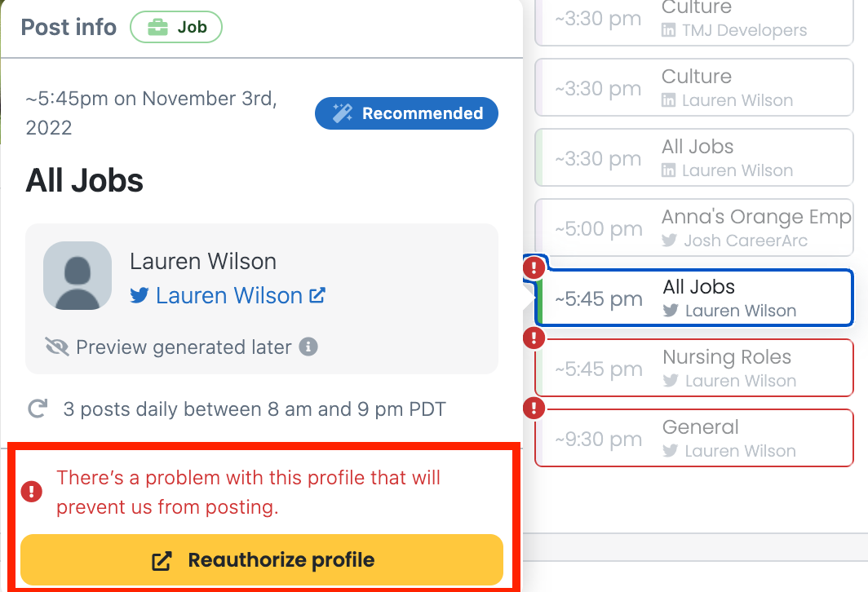Click the error badge on the General post

pos(534,407)
